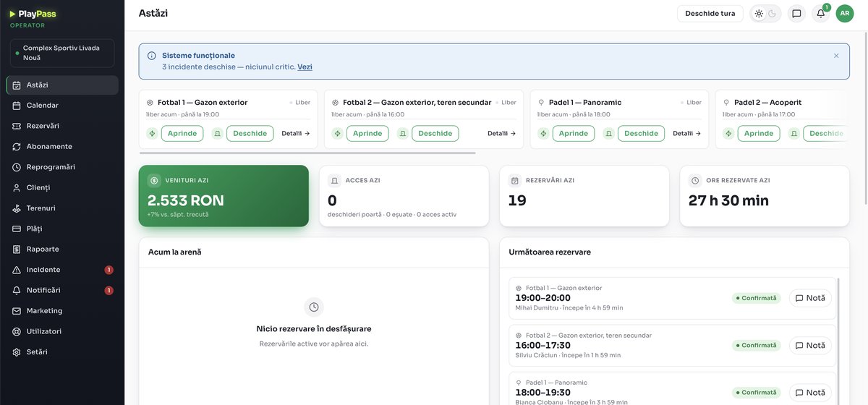
Task: Click the Ore rezervate azi card
Action: point(765,196)
